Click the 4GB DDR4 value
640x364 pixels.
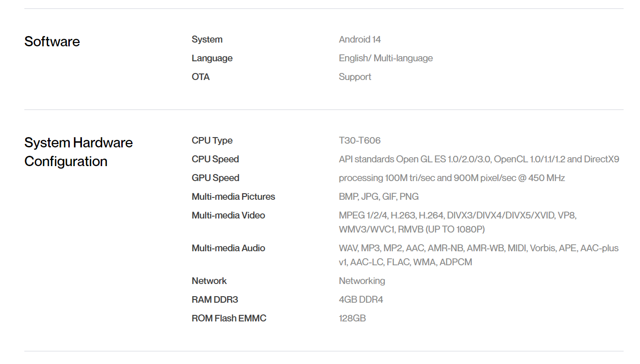pos(361,300)
